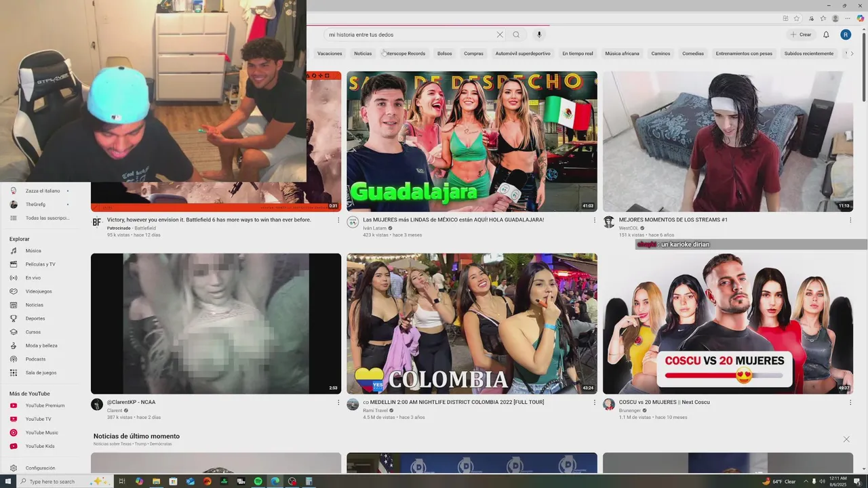The height and width of the screenshot is (488, 868).
Task: Open Videojuegos sidebar entry
Action: pyautogui.click(x=41, y=291)
